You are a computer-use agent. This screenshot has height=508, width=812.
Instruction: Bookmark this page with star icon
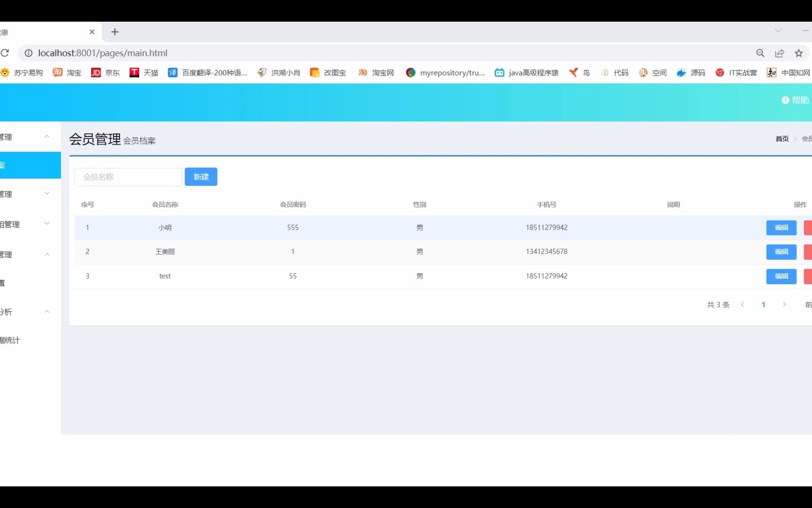point(799,53)
